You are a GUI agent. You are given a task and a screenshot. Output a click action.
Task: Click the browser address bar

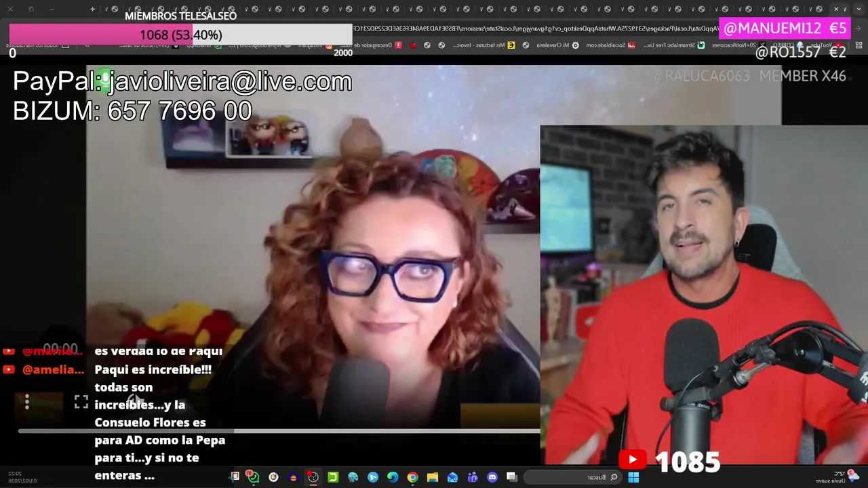536,28
